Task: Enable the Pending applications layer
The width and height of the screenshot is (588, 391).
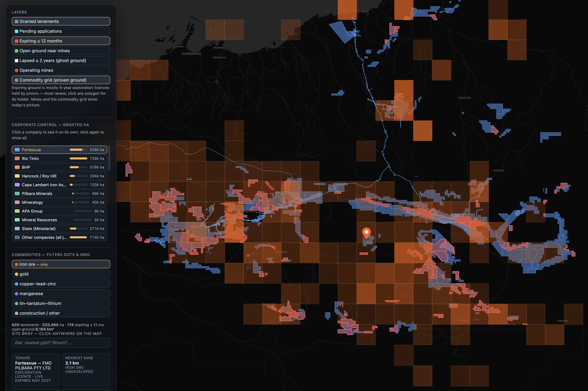Action: pos(61,31)
